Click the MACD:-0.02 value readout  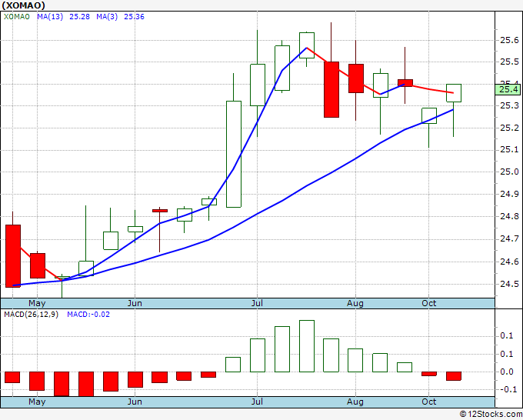click(x=88, y=315)
